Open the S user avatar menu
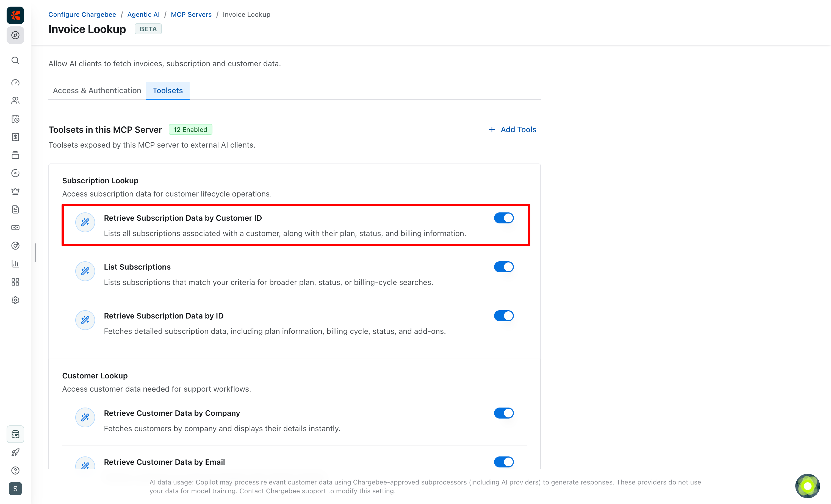 pyautogui.click(x=15, y=489)
